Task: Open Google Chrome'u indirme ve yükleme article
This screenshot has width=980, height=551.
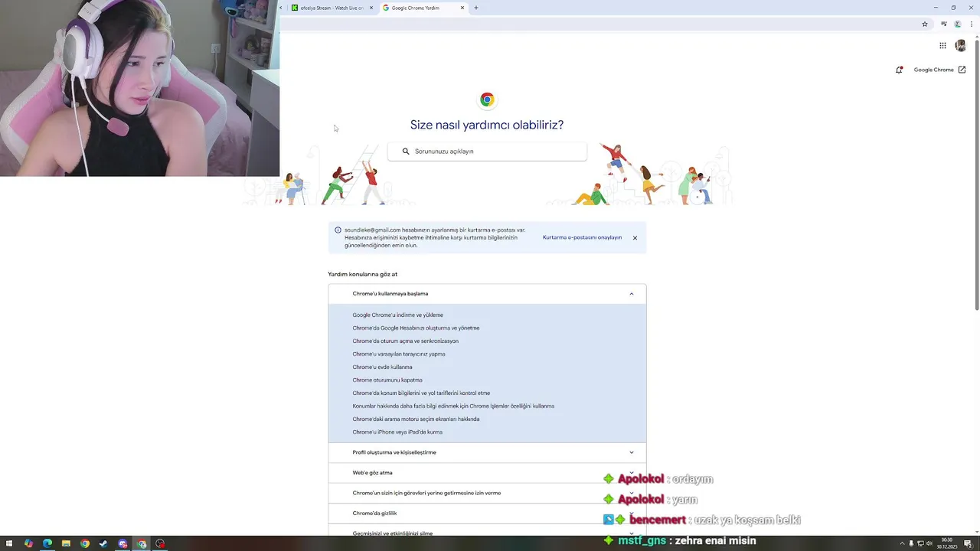Action: point(397,315)
